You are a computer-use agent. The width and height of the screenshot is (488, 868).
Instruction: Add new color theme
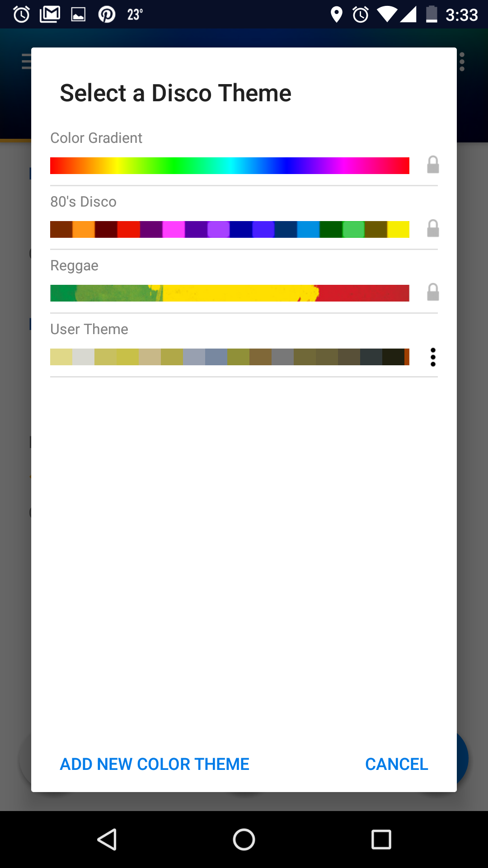coord(155,764)
